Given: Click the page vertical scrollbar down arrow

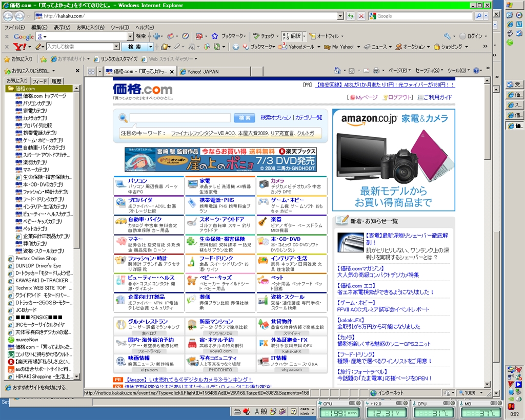Looking at the screenshot, I should click(488, 384).
